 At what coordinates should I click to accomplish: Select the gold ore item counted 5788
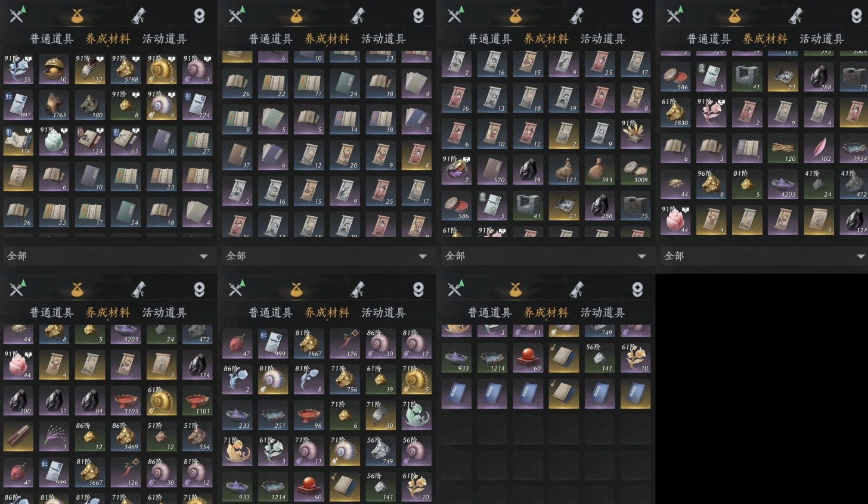126,70
